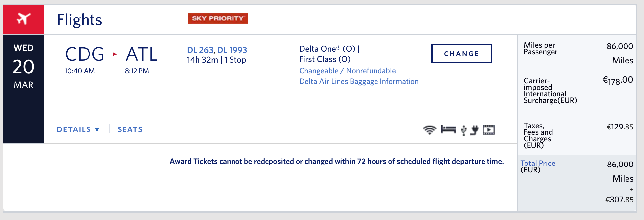Click the Wi-Fi amenity icon
Screen dimensions: 644x220
(x=429, y=130)
